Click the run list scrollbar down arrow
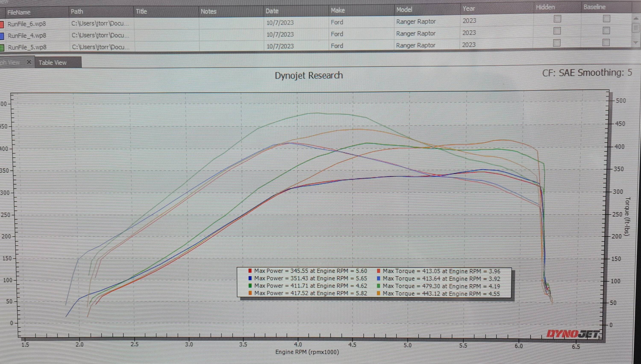Viewport: 641px width, 364px height. [x=636, y=43]
